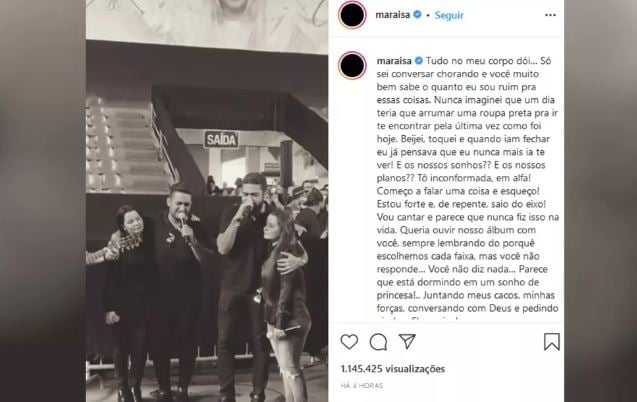Click the SAÍDA sign in video
Viewport: 637px width, 402px height.
pyautogui.click(x=221, y=140)
